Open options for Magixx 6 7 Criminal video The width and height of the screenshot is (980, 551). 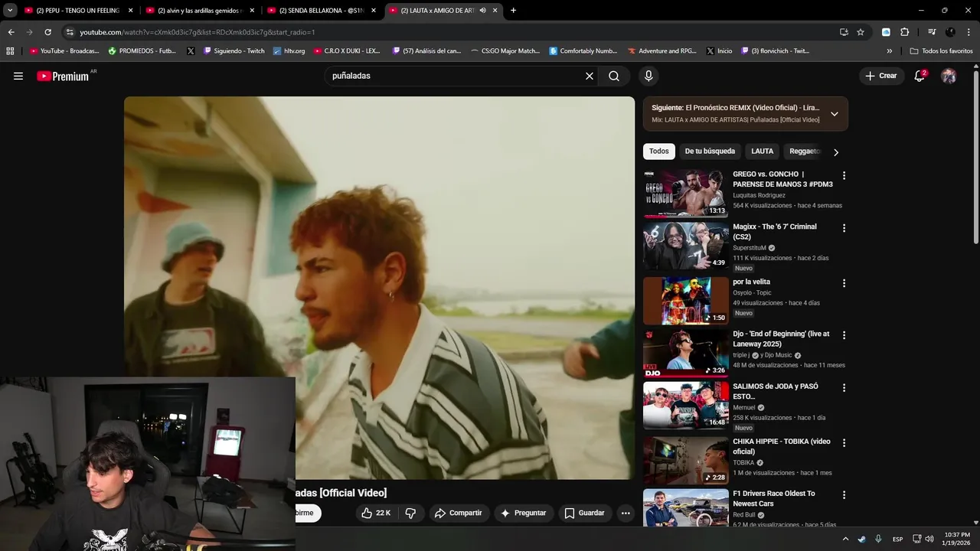(x=844, y=228)
